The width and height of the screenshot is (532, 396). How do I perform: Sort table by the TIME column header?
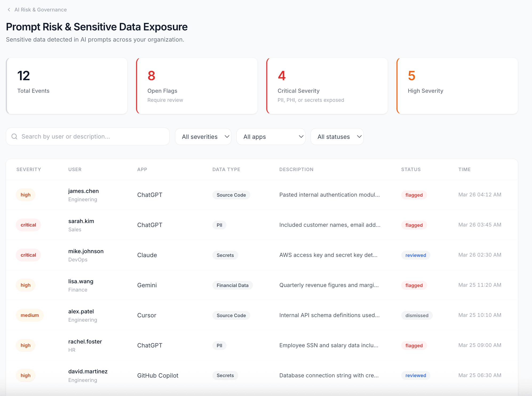point(464,169)
